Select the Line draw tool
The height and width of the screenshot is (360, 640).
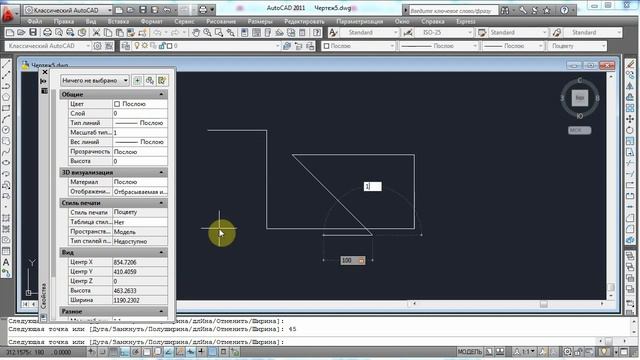point(6,64)
